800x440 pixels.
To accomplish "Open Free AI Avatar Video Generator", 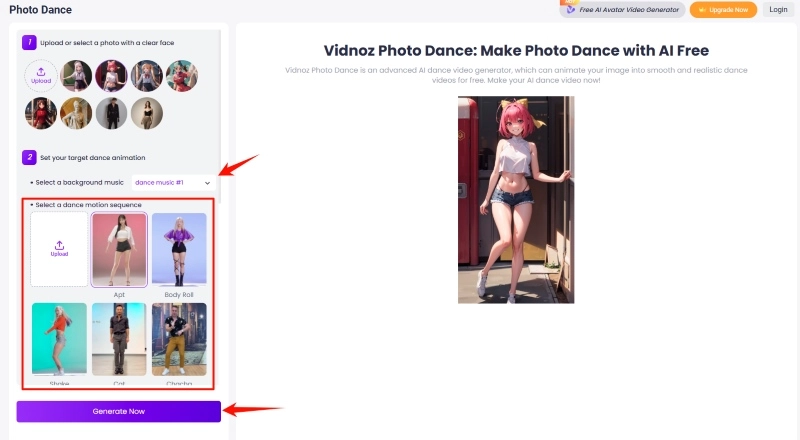I will coord(622,10).
